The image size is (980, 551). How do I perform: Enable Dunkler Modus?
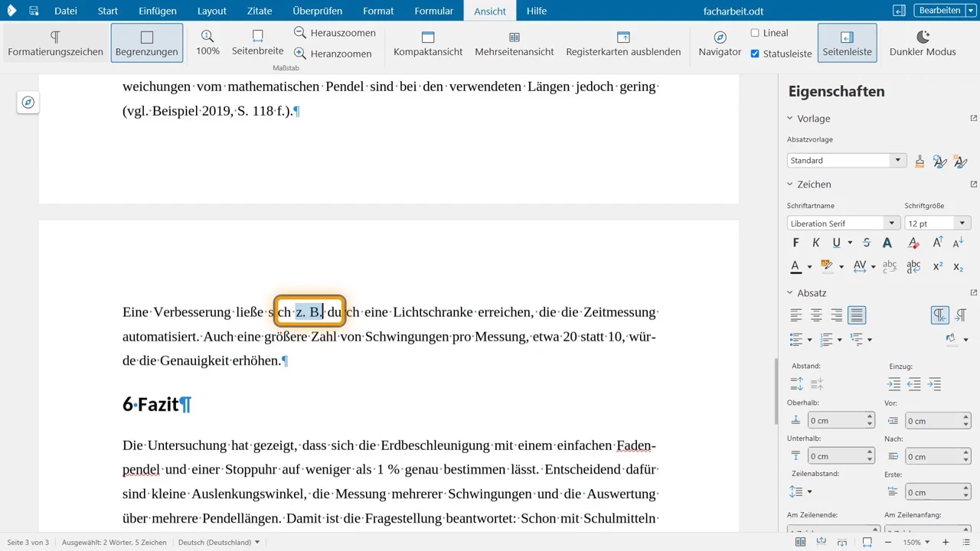[x=923, y=44]
